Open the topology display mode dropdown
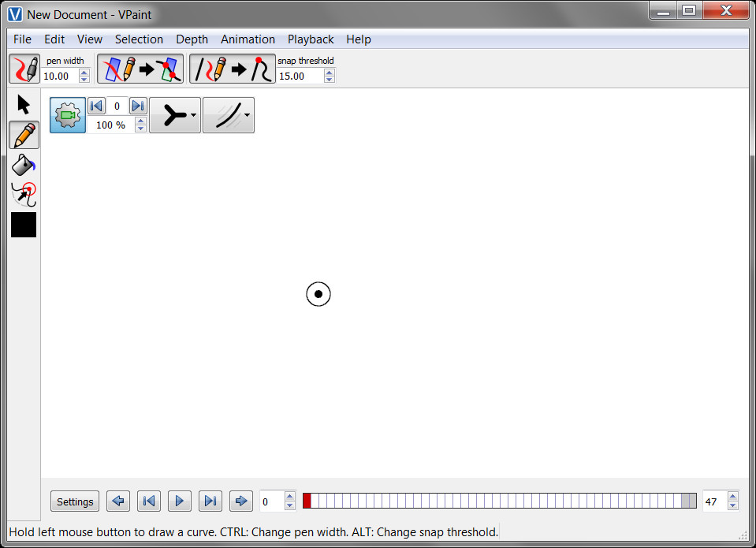 tap(175, 115)
